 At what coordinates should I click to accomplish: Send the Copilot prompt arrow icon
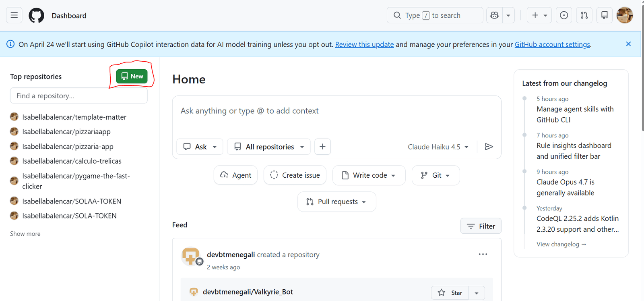click(489, 147)
